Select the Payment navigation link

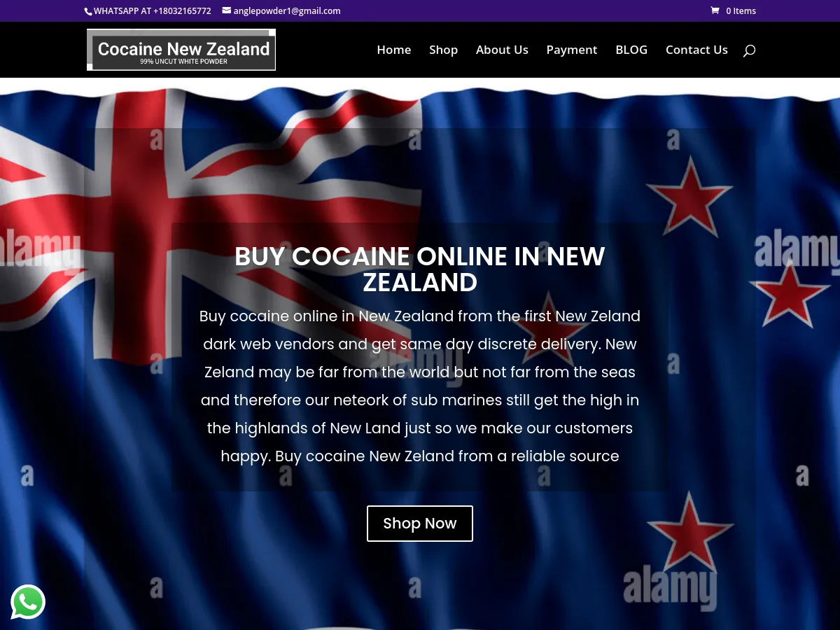[572, 50]
